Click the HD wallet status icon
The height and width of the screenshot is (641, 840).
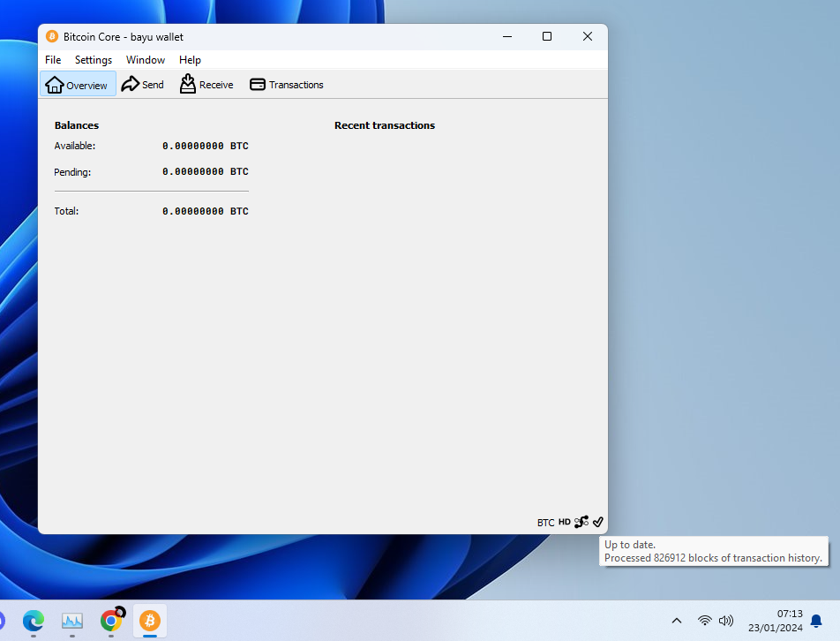[x=564, y=522]
